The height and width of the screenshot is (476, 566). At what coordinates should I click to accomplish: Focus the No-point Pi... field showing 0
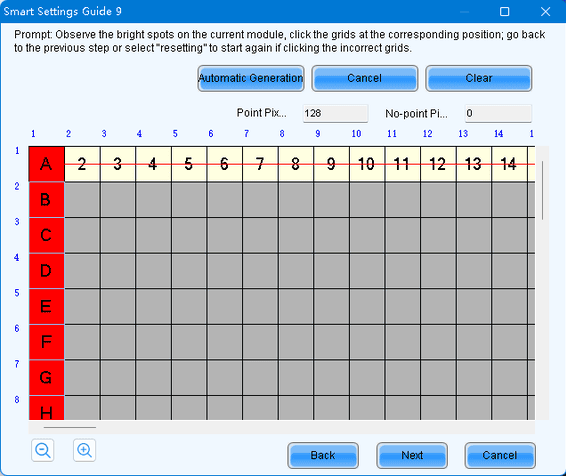tap(498, 113)
